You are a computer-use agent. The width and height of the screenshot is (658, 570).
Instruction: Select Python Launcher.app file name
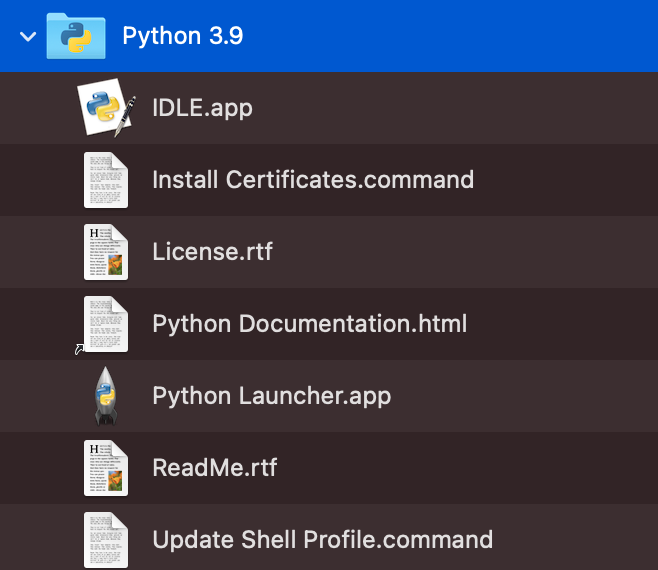(272, 396)
